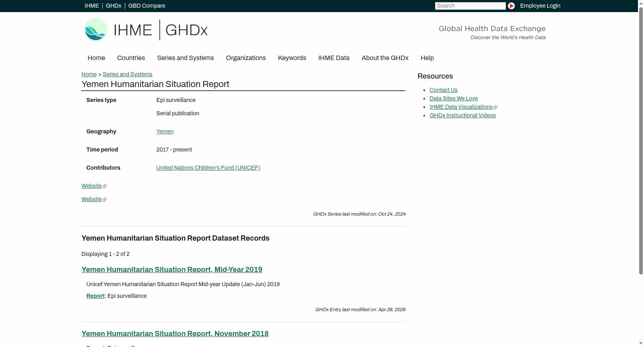644x347 pixels.
Task: Open the Home menu item
Action: tap(96, 58)
